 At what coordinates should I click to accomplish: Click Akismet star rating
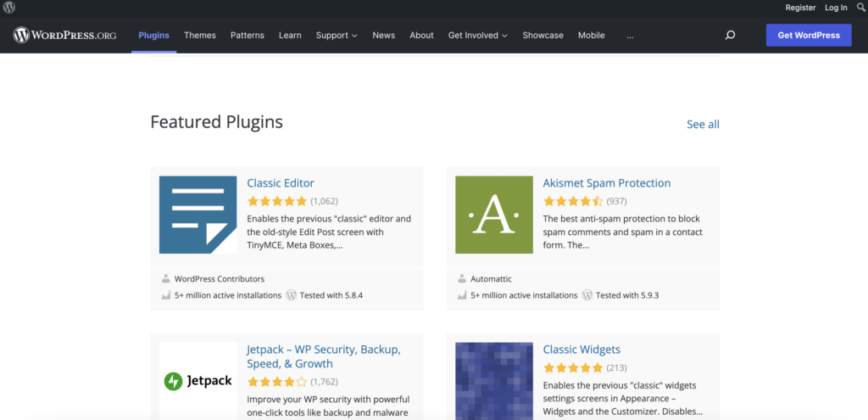tap(572, 201)
